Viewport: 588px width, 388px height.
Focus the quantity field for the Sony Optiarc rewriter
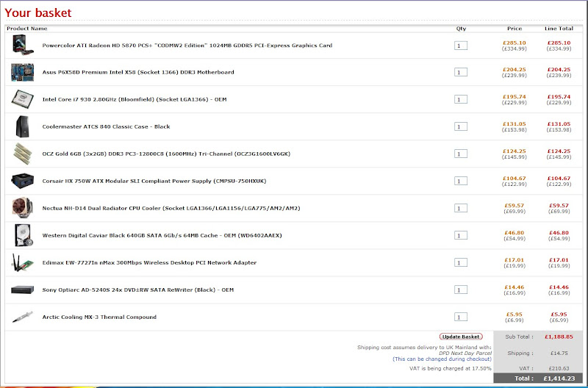461,290
